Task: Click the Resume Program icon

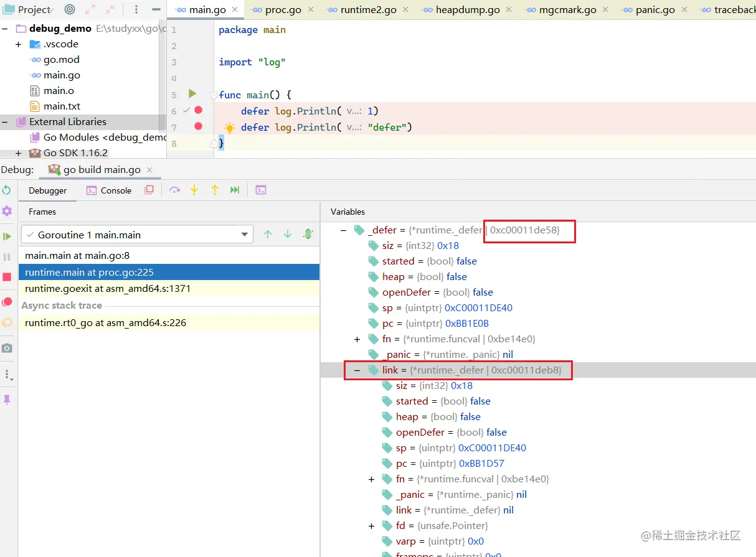Action: tap(7, 236)
